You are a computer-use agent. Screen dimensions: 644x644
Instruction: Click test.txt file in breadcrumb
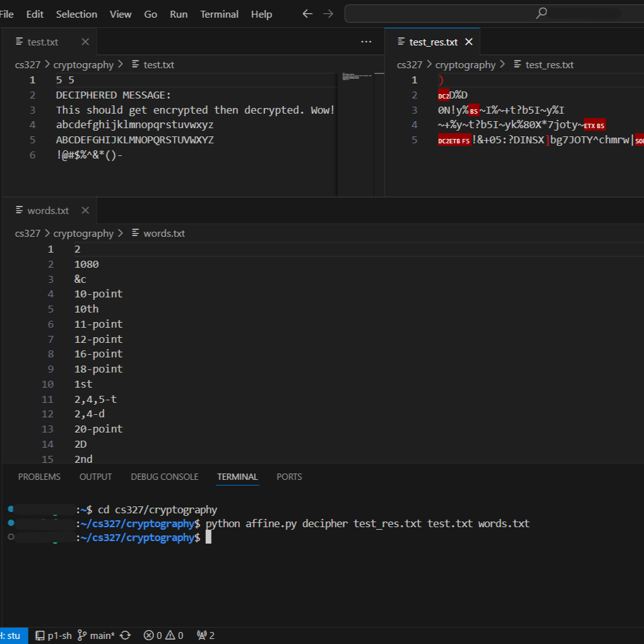(158, 65)
